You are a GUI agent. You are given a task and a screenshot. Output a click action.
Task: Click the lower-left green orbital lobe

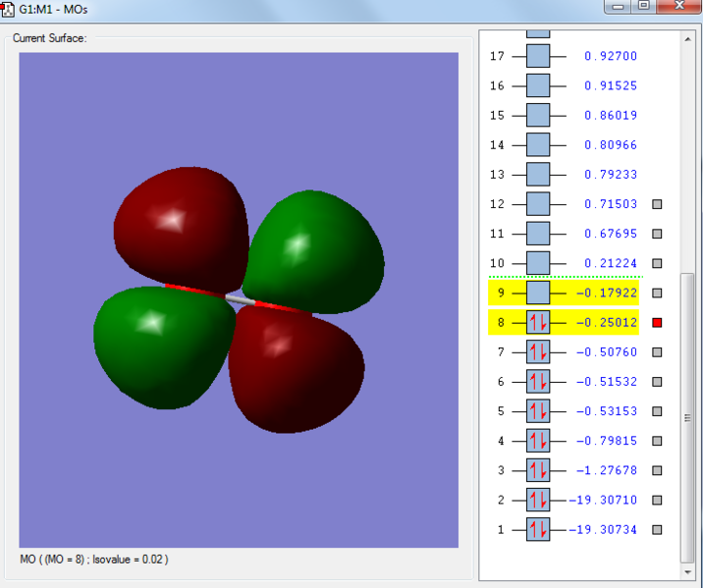pos(164,346)
